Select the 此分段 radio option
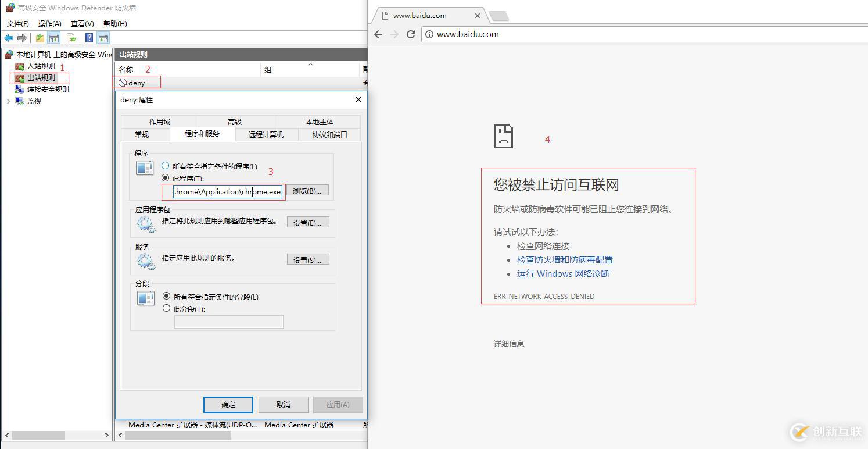868x449 pixels. (x=167, y=309)
